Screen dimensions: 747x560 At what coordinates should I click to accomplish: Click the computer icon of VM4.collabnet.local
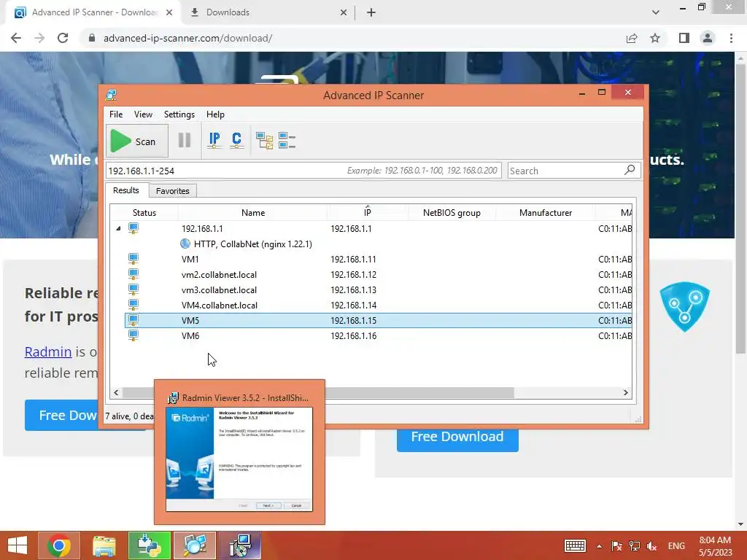pos(133,304)
